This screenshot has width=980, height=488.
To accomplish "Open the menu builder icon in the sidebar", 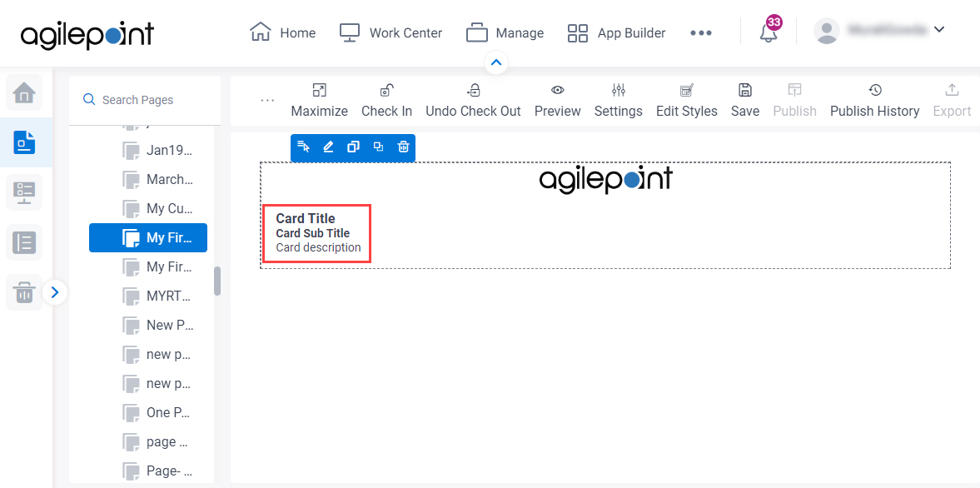I will [x=24, y=192].
